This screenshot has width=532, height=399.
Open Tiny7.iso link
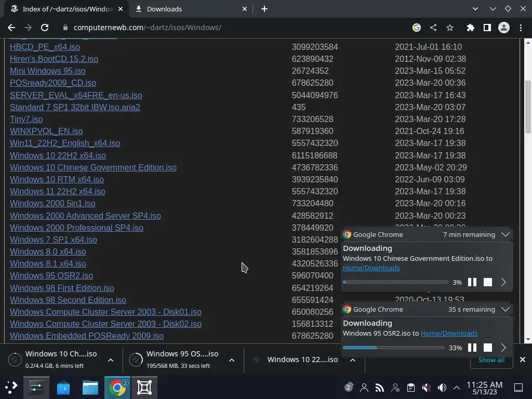pos(26,119)
